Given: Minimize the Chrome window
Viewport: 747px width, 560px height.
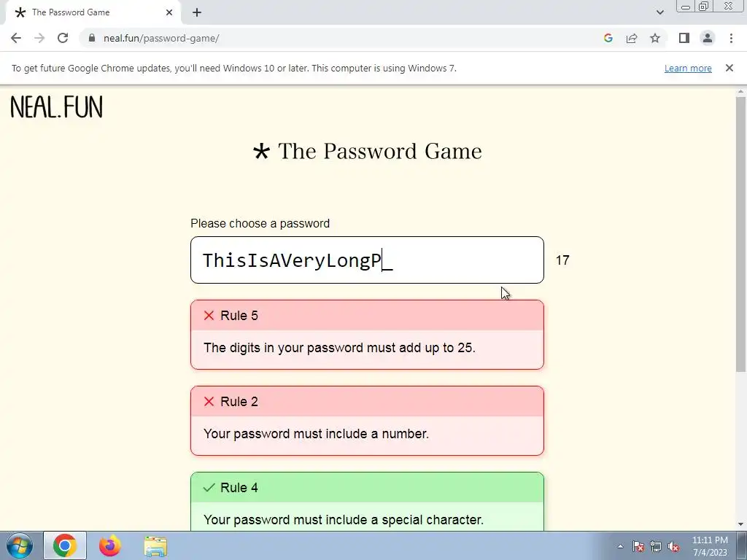Looking at the screenshot, I should click(x=686, y=7).
